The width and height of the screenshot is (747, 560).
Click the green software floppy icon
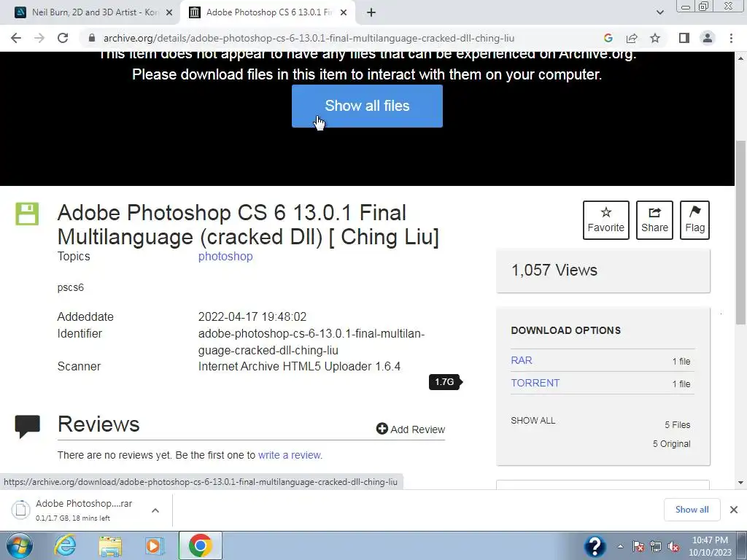click(27, 214)
